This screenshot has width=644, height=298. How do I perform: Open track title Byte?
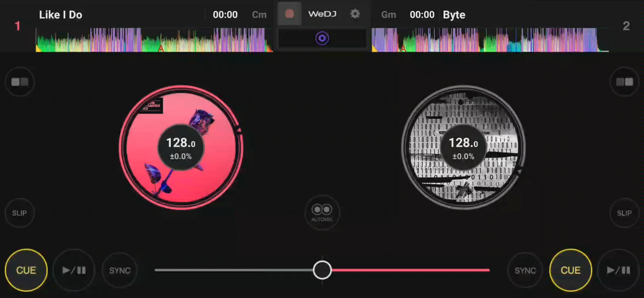coord(454,15)
